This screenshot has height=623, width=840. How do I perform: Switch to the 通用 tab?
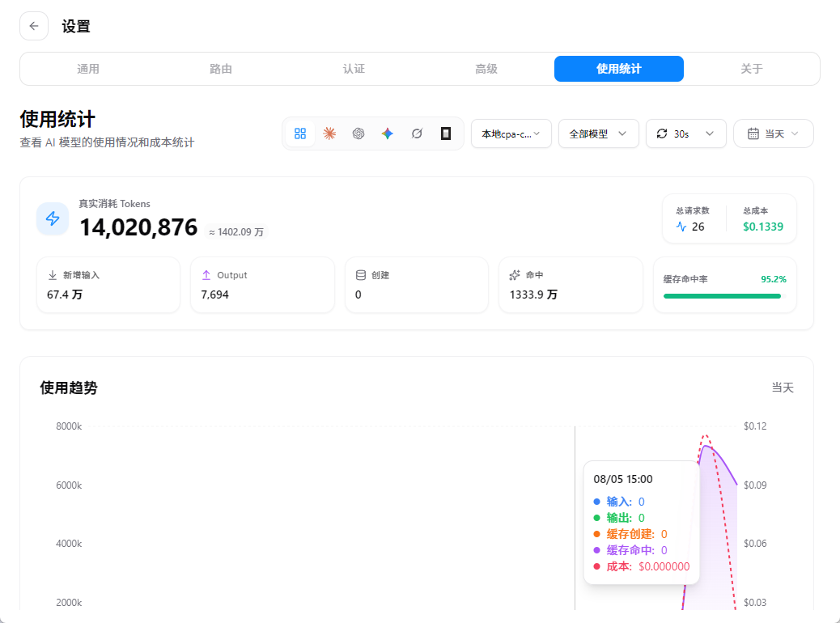88,69
